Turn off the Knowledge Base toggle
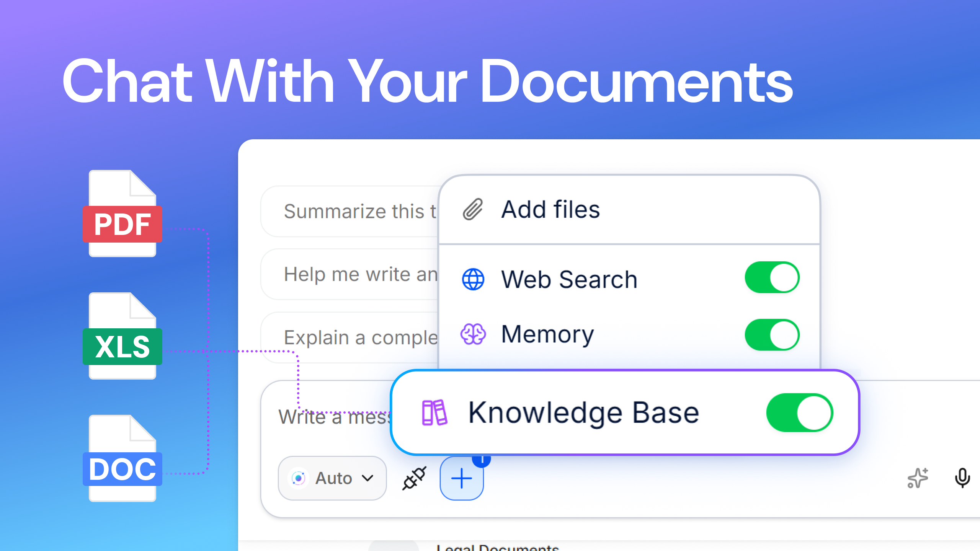This screenshot has width=980, height=551. coord(799,412)
